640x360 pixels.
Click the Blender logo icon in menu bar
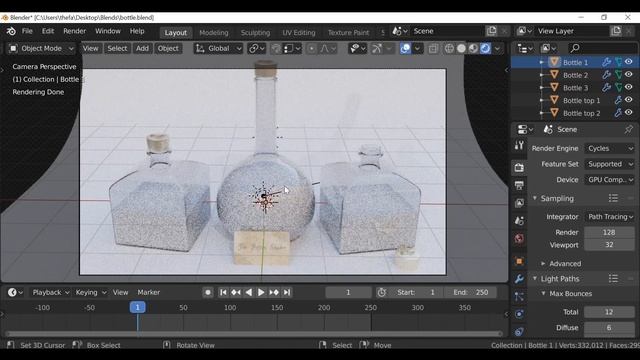point(11,31)
